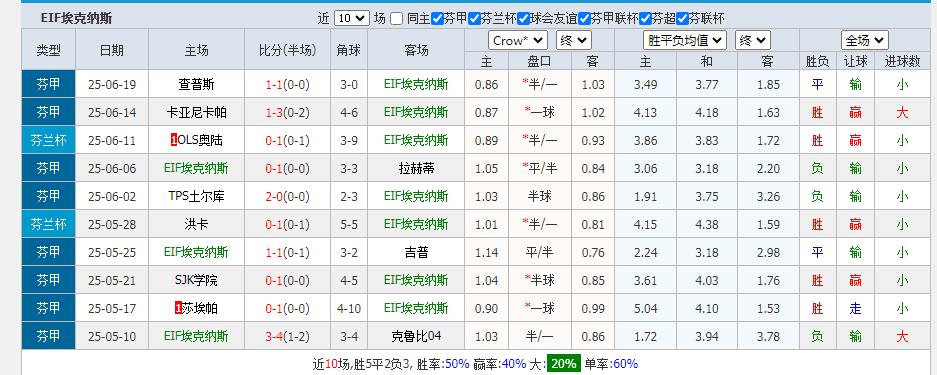
Task: Click the 胜负 column header
Action: click(817, 61)
